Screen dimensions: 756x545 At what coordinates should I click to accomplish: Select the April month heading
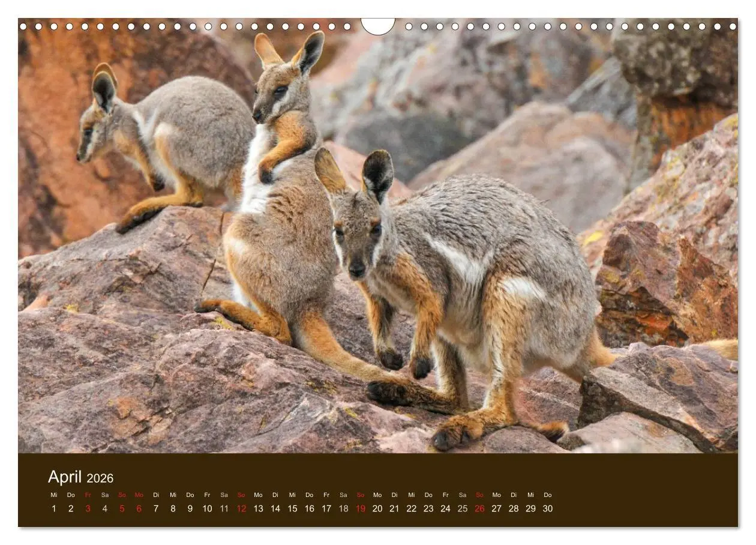(x=66, y=477)
